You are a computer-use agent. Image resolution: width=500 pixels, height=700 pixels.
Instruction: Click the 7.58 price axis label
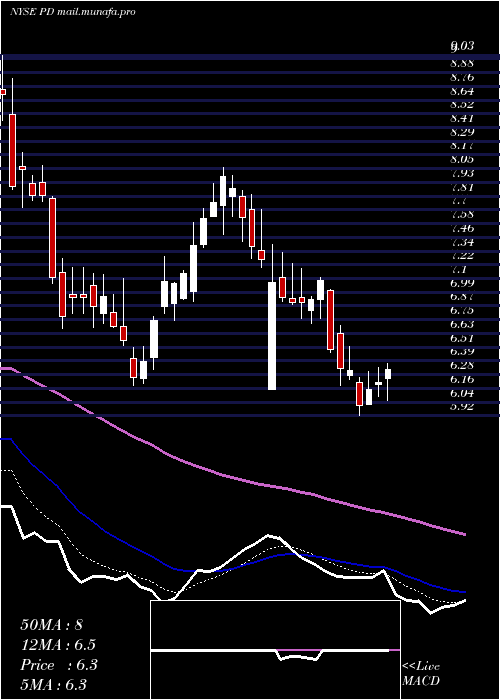tap(462, 214)
